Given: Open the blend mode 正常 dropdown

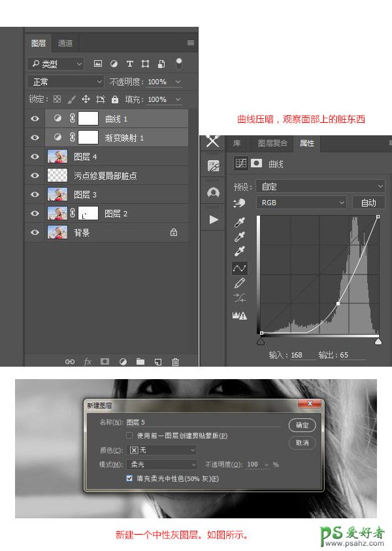Looking at the screenshot, I should point(65,82).
